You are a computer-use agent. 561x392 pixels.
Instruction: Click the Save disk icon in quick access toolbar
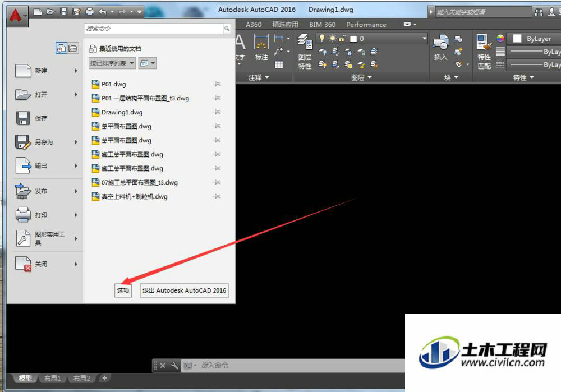64,12
